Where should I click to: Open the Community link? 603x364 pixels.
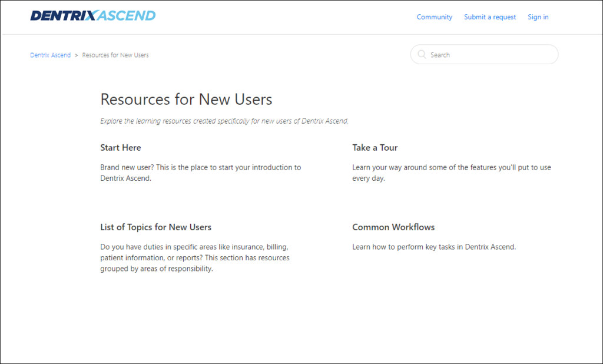tap(434, 17)
